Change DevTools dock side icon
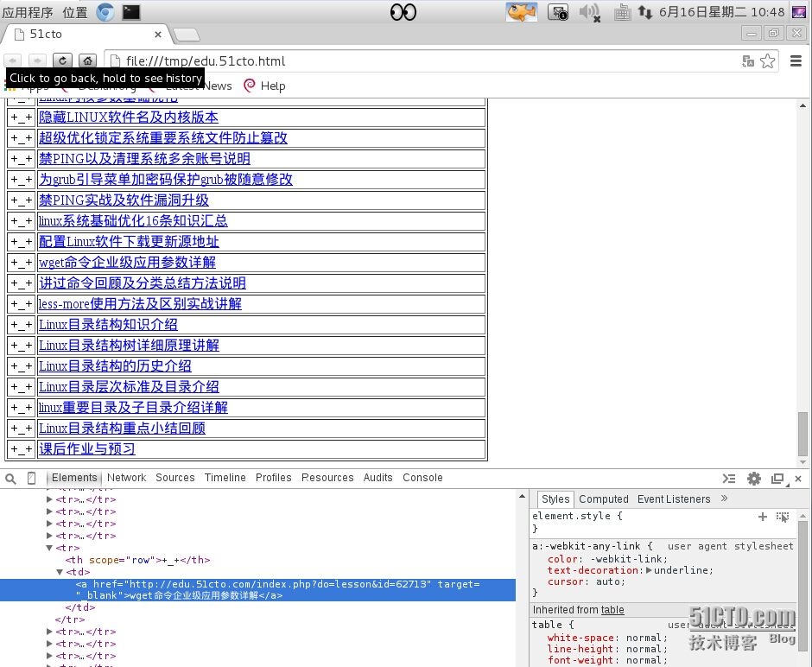The image size is (812, 667). (x=777, y=479)
